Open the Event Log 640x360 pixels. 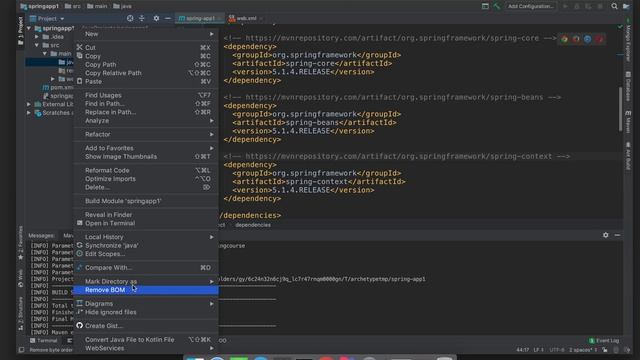[x=604, y=340]
